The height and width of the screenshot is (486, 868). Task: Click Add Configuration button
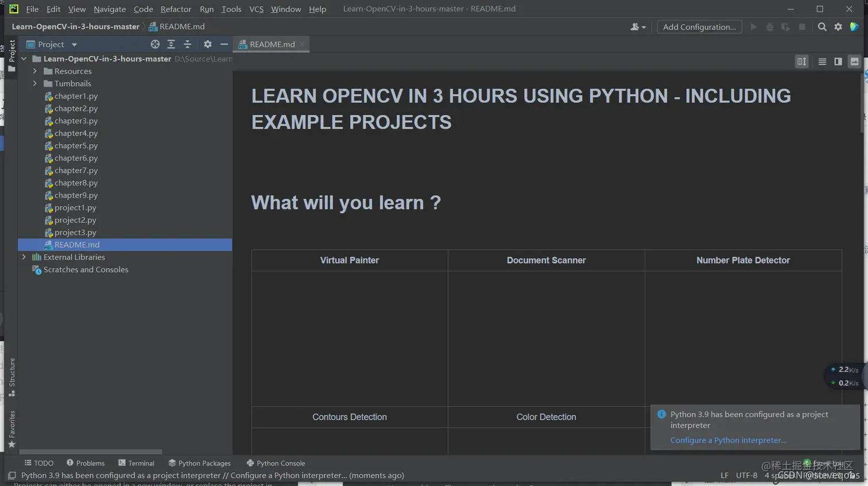pos(699,27)
